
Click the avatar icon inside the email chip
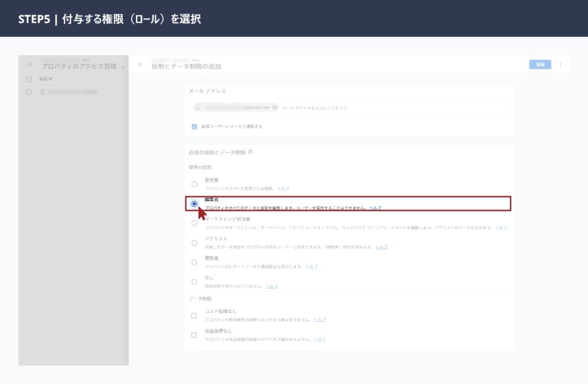click(x=197, y=107)
